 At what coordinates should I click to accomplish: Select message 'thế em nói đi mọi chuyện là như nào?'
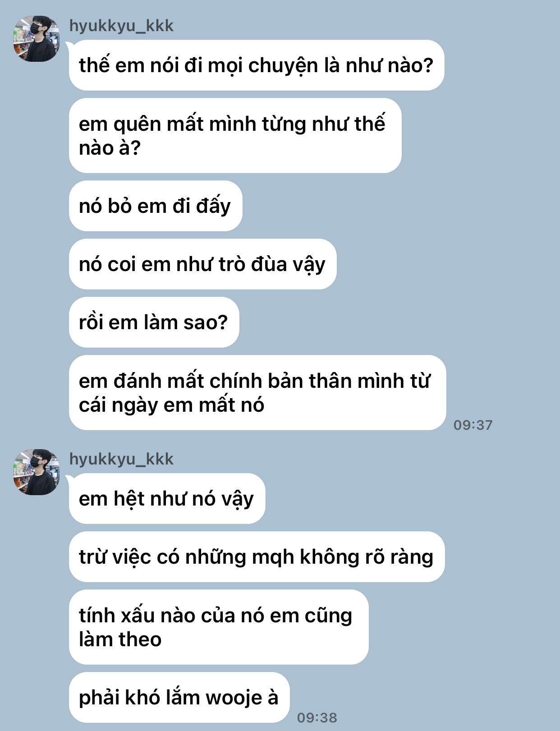tap(257, 65)
